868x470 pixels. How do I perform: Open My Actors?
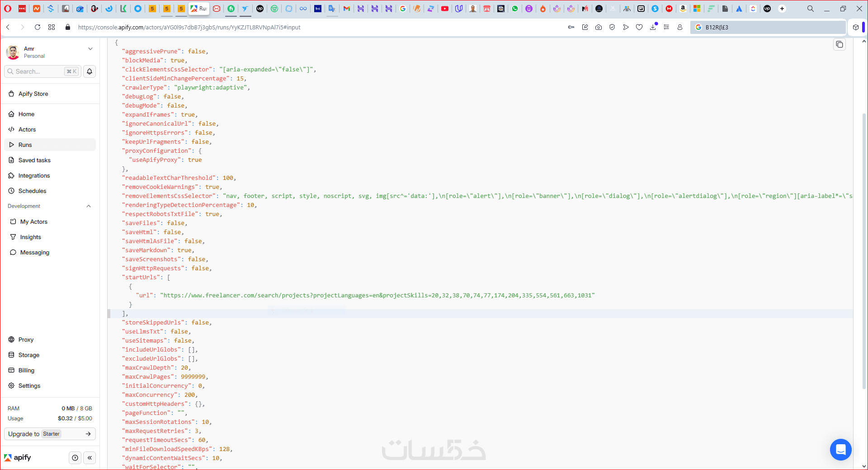(50, 221)
